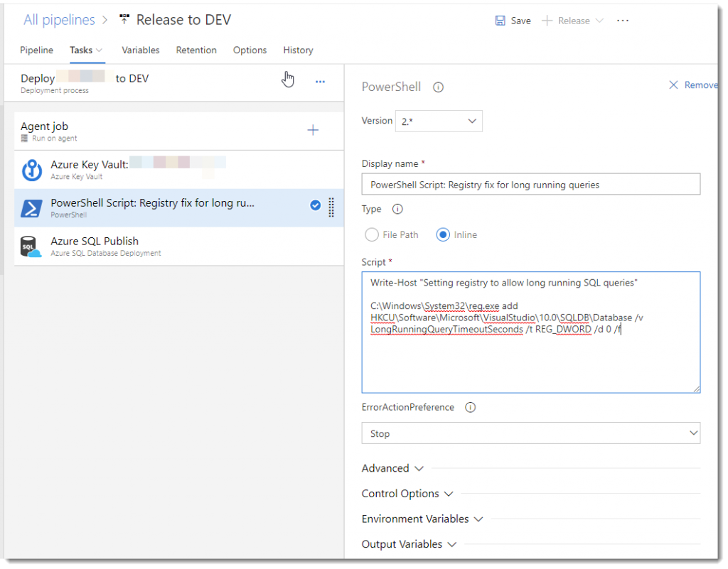Click into the Display name text field
This screenshot has height=569, width=728.
click(x=530, y=185)
